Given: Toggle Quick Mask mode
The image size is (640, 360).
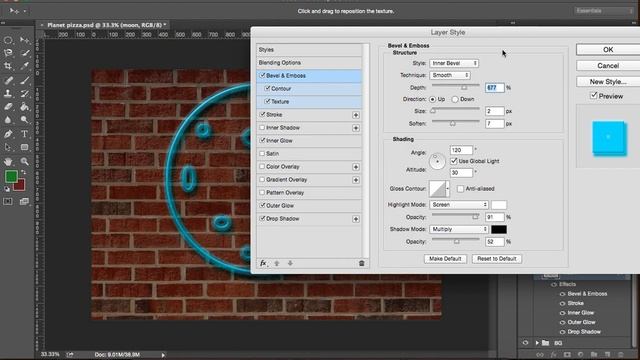Looking at the screenshot, I should 8,201.
